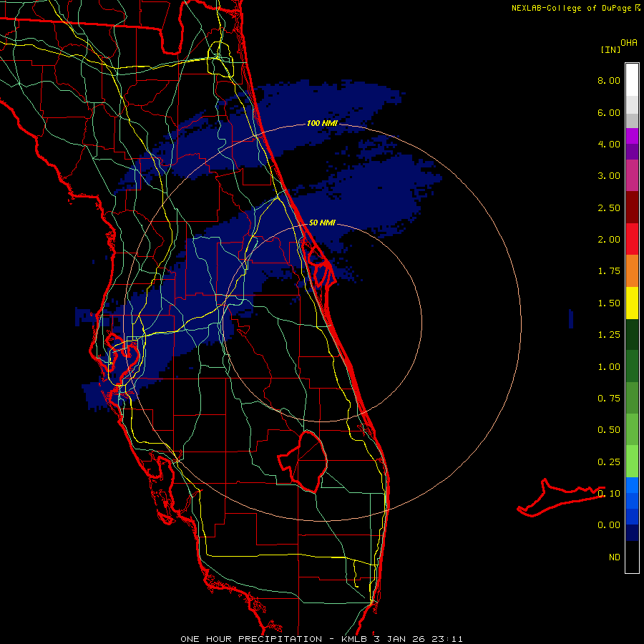Screen dimensions: 644x644
Task: Select the 8.00 legend value
Action: pos(609,80)
